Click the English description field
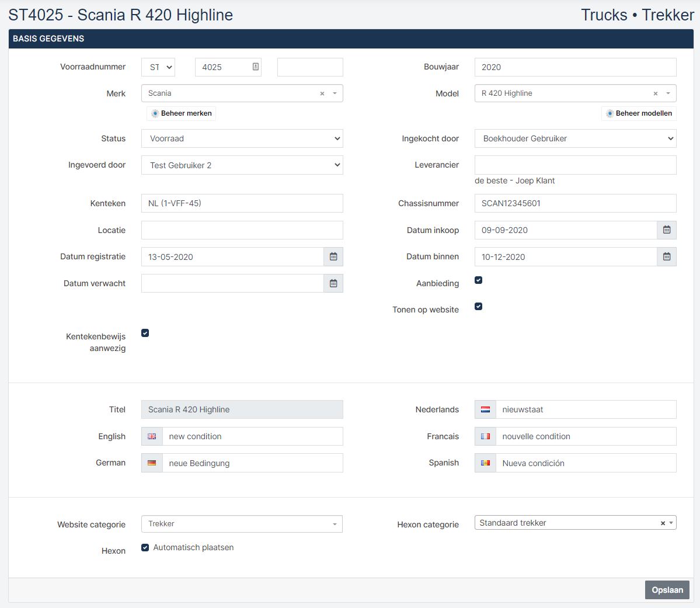 point(253,436)
